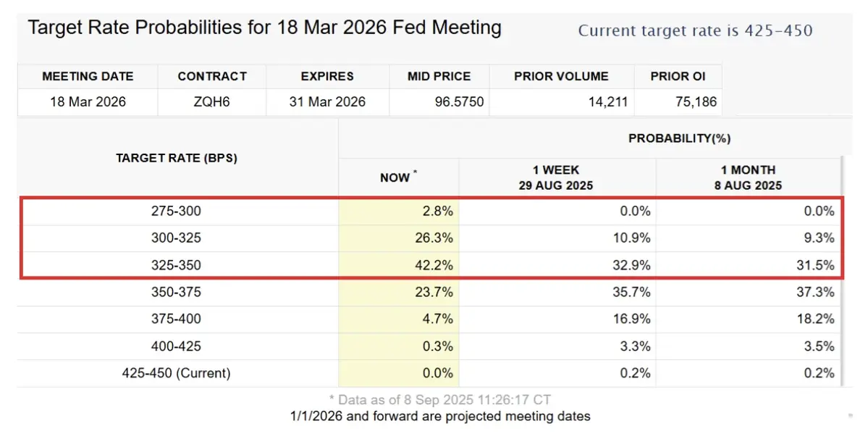The width and height of the screenshot is (868, 442).
Task: Click the 31 Mar 2026 expires cell
Action: pyautogui.click(x=327, y=102)
